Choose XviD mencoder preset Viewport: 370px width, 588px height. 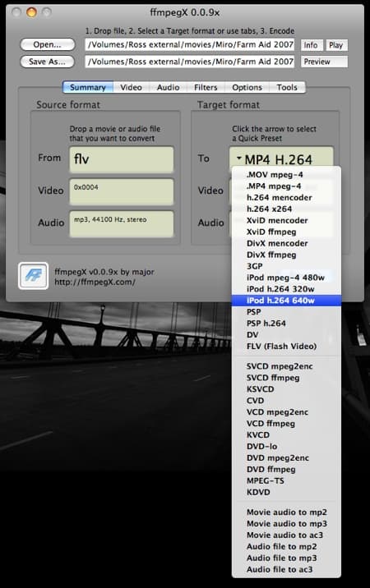[x=286, y=220]
